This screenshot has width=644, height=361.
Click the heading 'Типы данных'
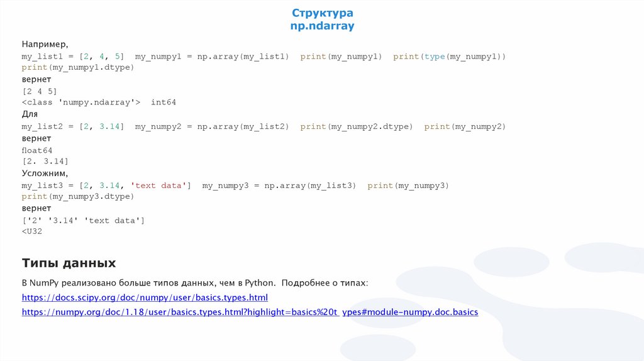[69, 263]
